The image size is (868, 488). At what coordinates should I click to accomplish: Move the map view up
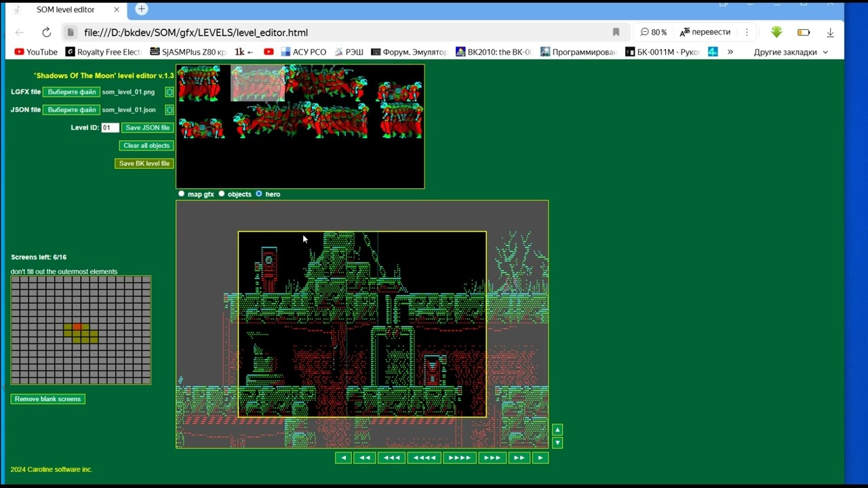point(557,430)
